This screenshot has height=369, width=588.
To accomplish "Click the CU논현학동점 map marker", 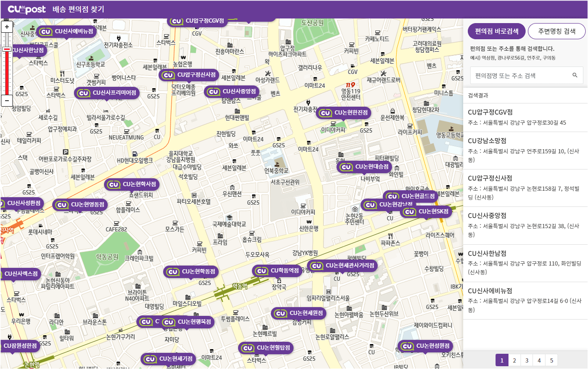I will (x=191, y=272).
